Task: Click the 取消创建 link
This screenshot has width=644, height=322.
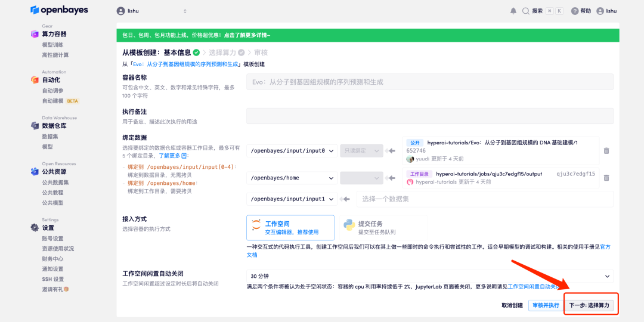Action: (x=512, y=305)
